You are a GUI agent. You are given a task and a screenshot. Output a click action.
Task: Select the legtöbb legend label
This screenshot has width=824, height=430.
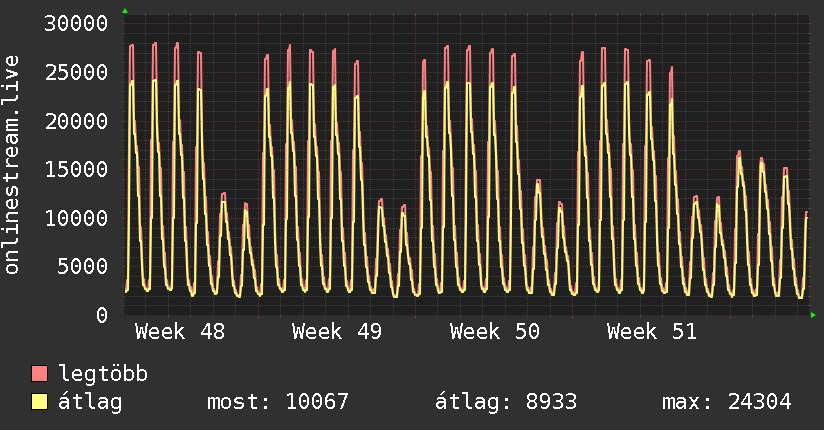pos(104,375)
